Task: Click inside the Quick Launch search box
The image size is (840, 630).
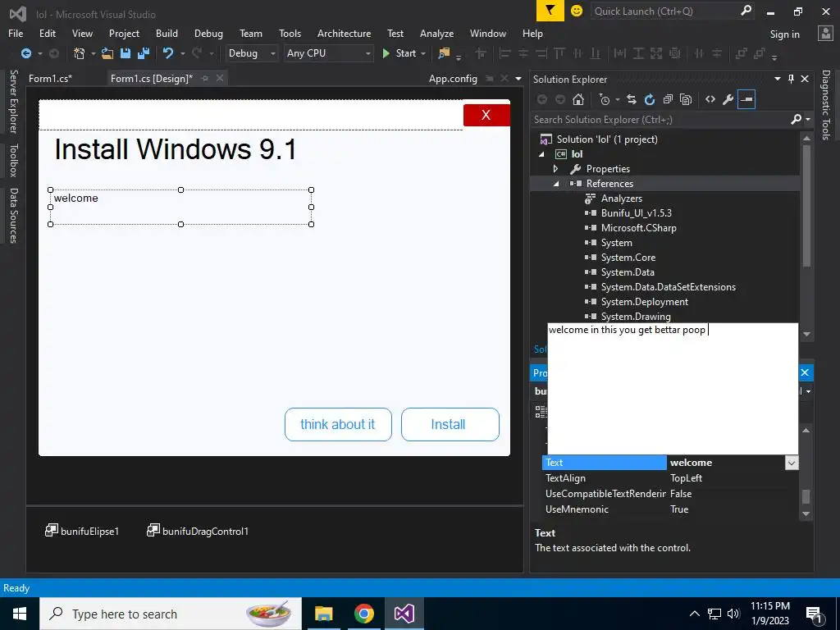Action: tap(664, 11)
